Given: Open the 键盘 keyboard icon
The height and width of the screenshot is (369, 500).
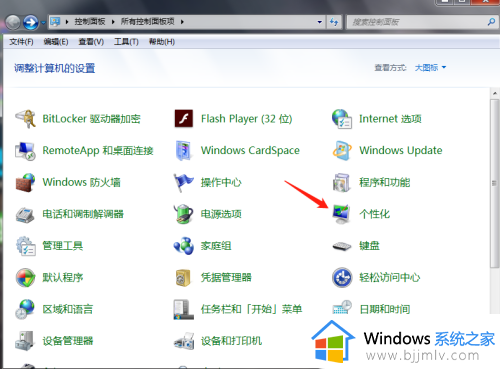Looking at the screenshot, I should click(342, 246).
